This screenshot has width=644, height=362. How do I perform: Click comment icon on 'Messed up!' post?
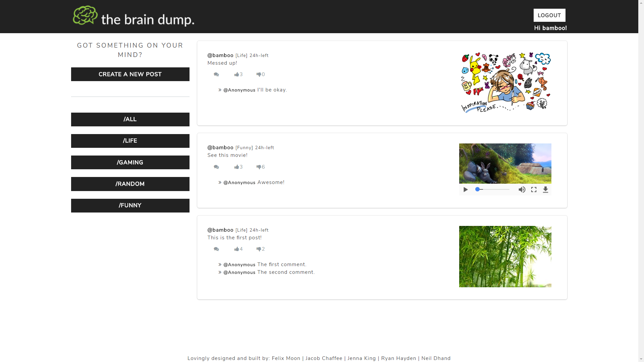[x=216, y=74]
